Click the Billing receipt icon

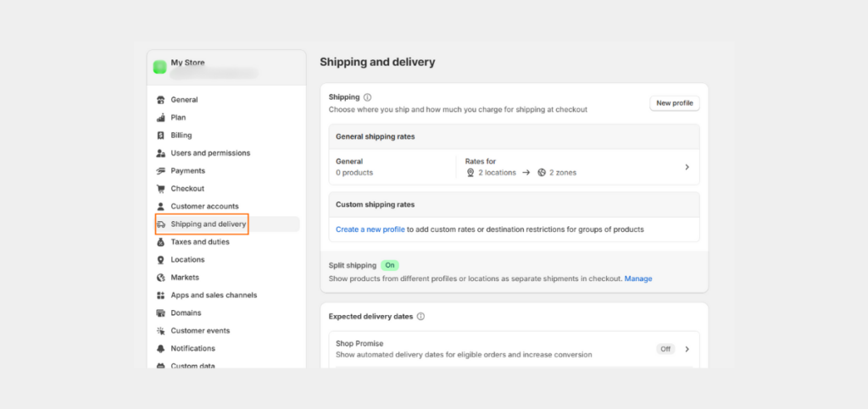pos(161,135)
